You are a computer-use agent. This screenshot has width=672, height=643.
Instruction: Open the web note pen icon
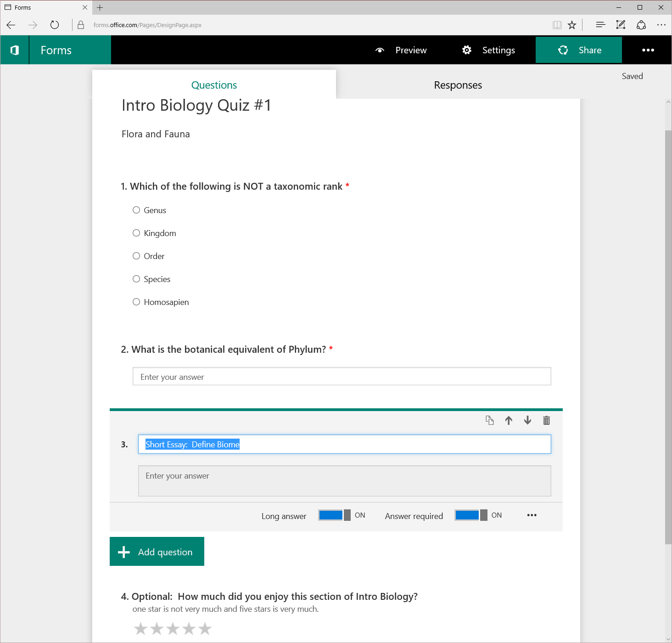[x=621, y=25]
